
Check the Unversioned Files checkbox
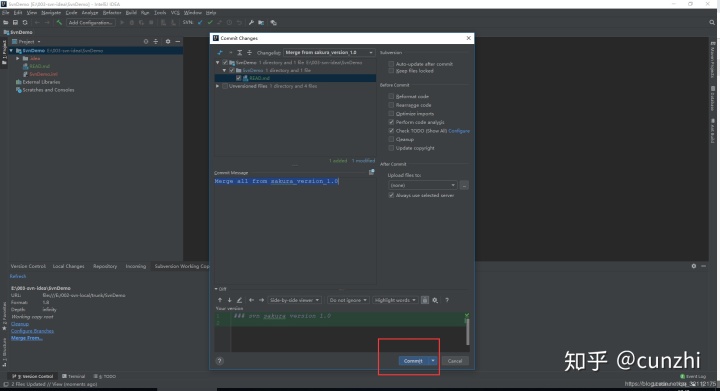pos(225,86)
